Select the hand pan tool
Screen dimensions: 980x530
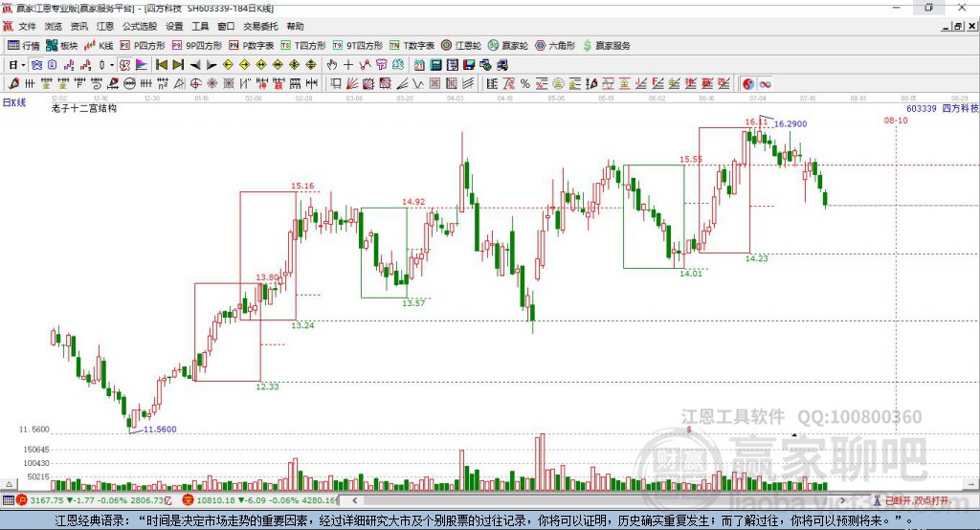331,65
